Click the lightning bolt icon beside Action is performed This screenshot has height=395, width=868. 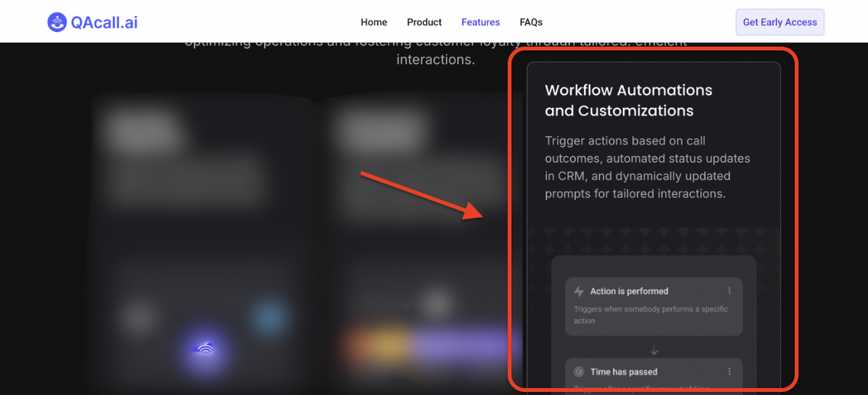click(x=579, y=291)
